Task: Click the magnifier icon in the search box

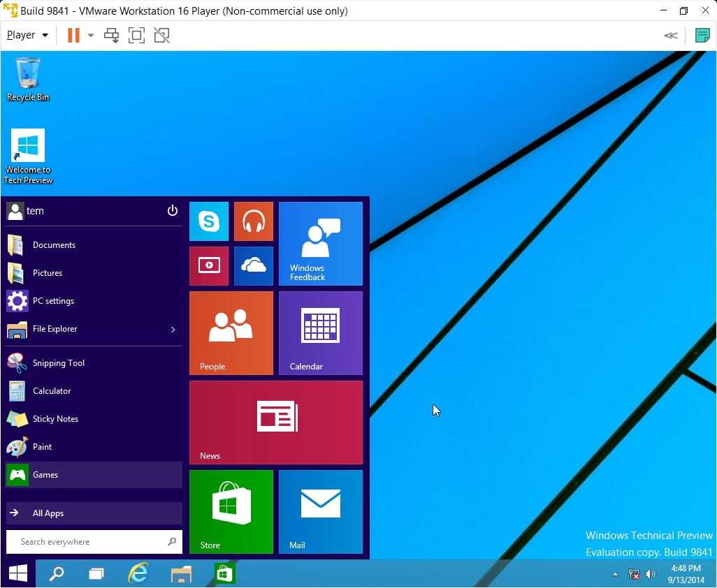Action: tap(172, 542)
